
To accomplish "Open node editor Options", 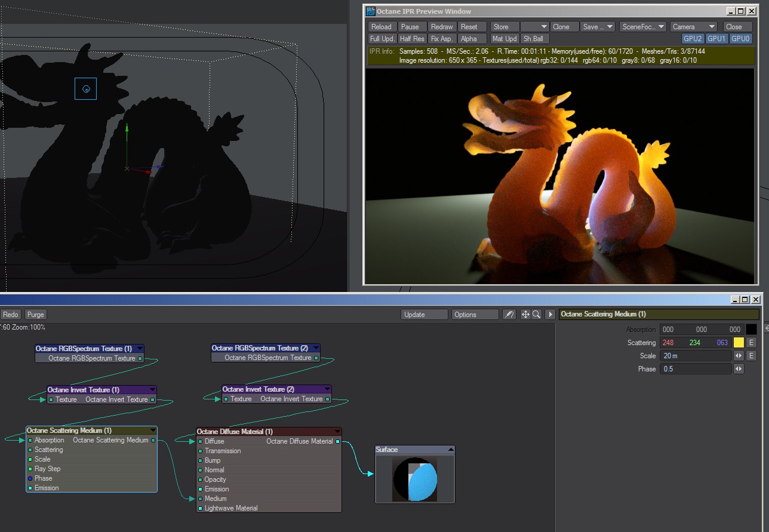I will coord(475,315).
